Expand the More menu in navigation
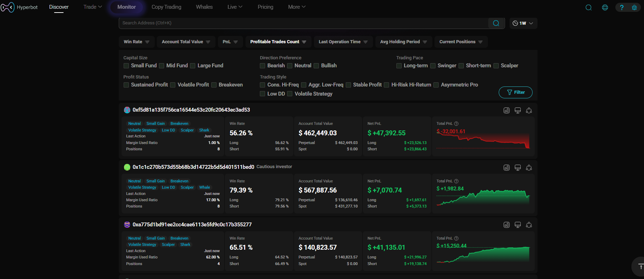644x279 pixels. point(297,7)
